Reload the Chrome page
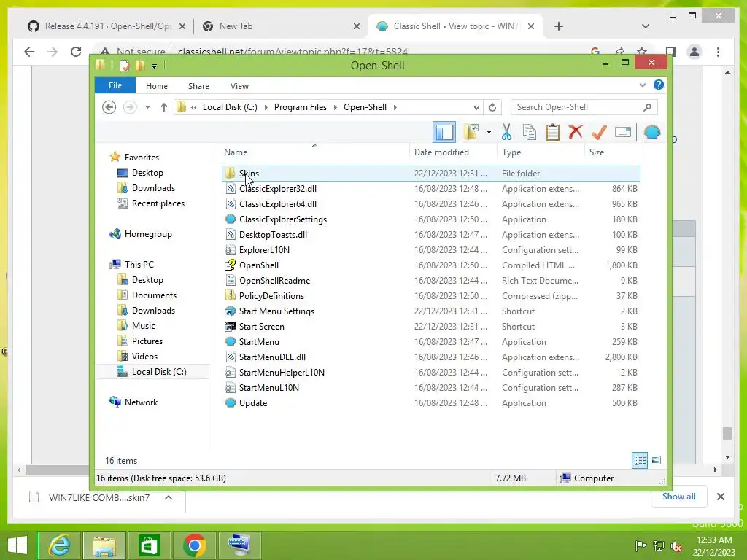The width and height of the screenshot is (747, 560). (x=76, y=52)
